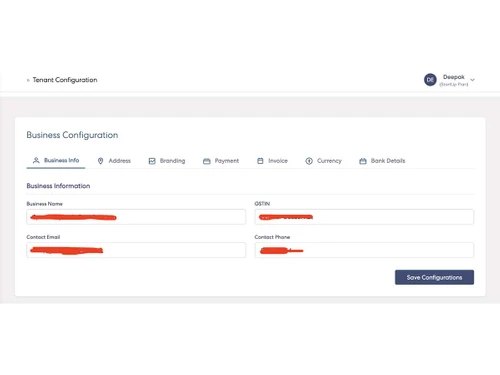Open the Branding tab
This screenshot has width=500, height=375.
coord(167,161)
